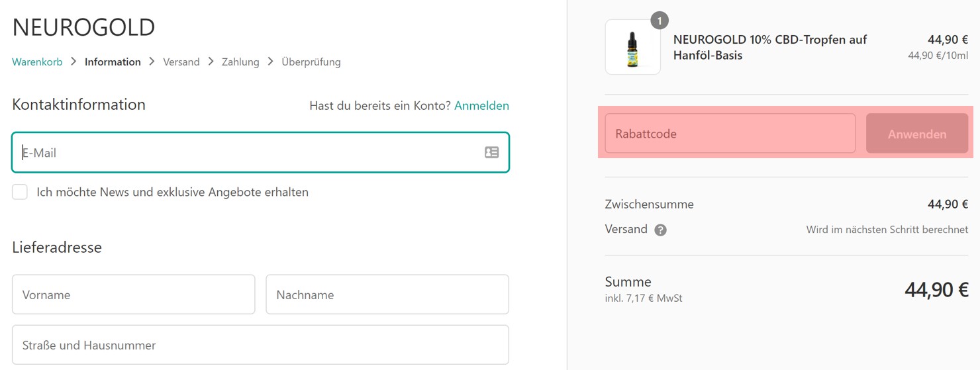Click into the Nachname field
The image size is (980, 370).
[x=387, y=295]
